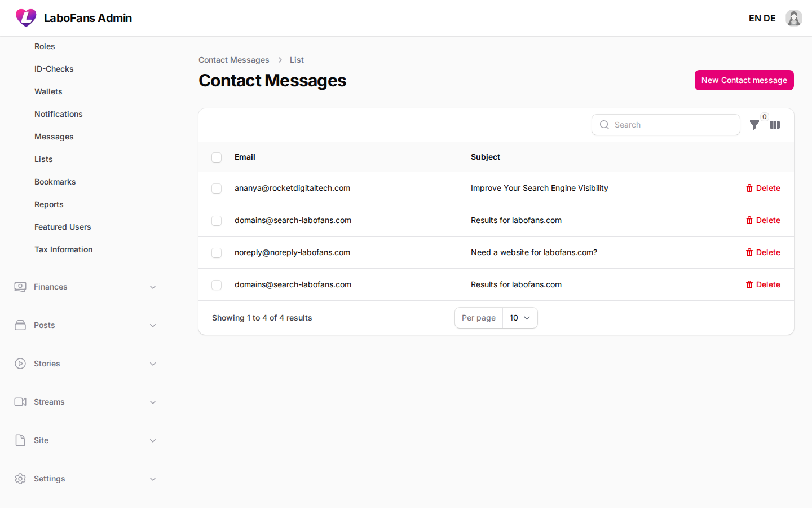Screen dimensions: 812x508
Task: Click the Posts stack icon
Action: [20, 325]
